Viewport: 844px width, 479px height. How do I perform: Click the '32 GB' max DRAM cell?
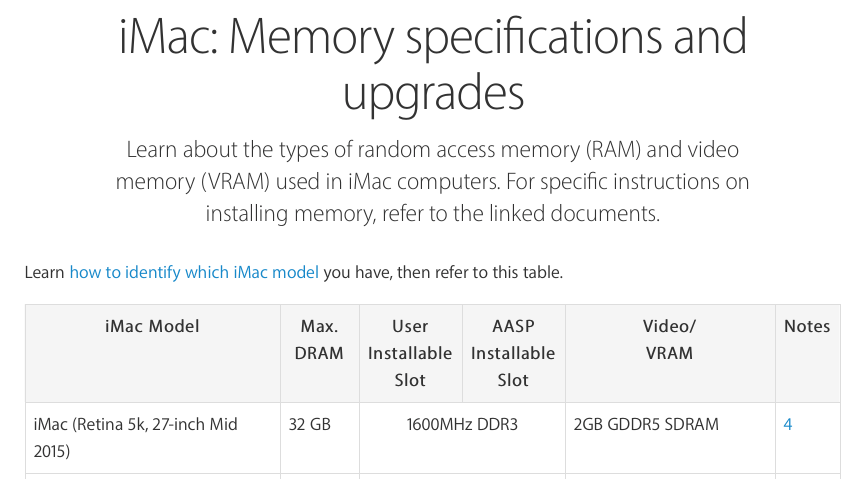[310, 425]
